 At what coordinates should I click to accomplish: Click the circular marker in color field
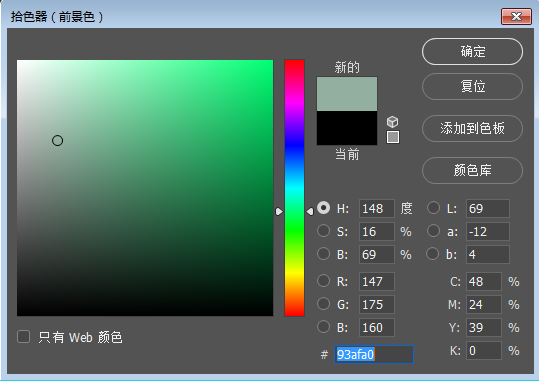[57, 140]
